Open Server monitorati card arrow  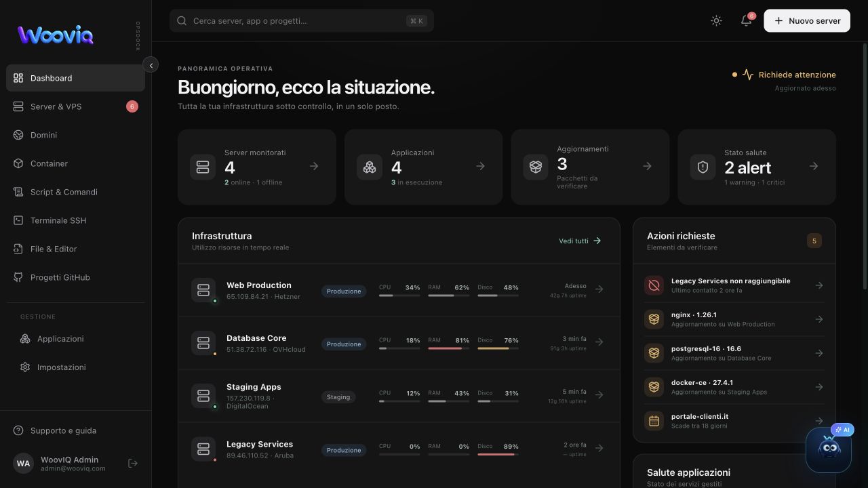[x=314, y=166]
